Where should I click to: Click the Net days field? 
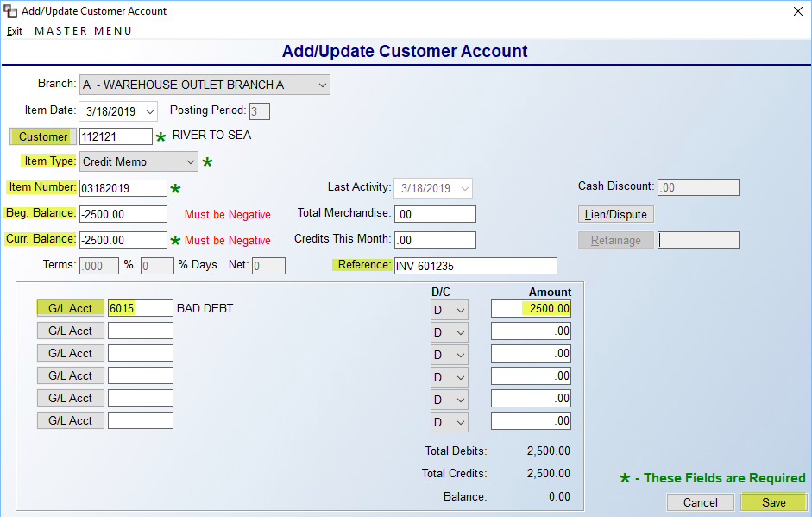pos(268,267)
